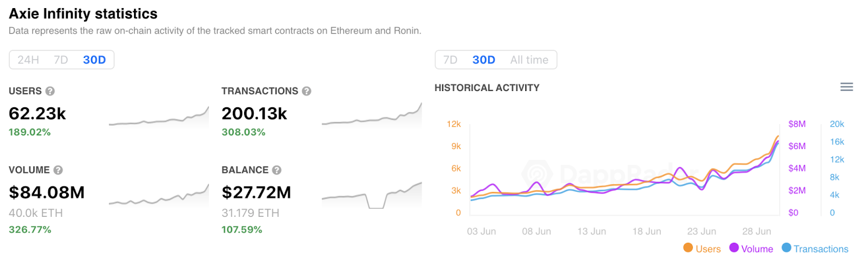This screenshot has height=271, width=868.
Task: Click the blue Transactions legend dot
Action: [x=786, y=248]
